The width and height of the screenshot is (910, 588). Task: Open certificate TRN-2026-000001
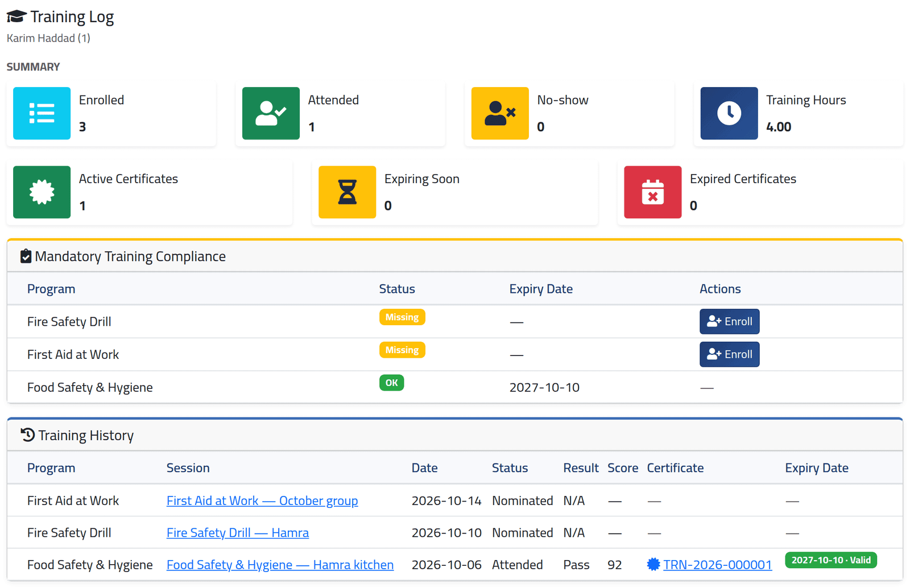717,565
